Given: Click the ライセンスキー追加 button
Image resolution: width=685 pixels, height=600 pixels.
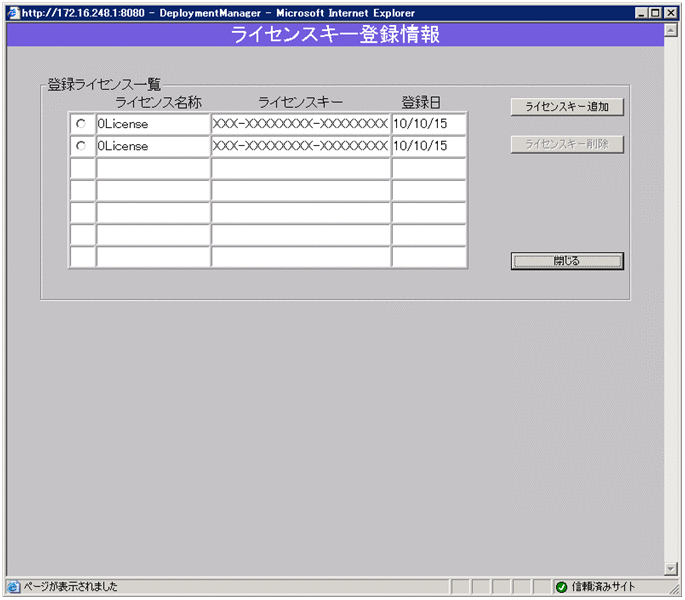Looking at the screenshot, I should pyautogui.click(x=567, y=107).
